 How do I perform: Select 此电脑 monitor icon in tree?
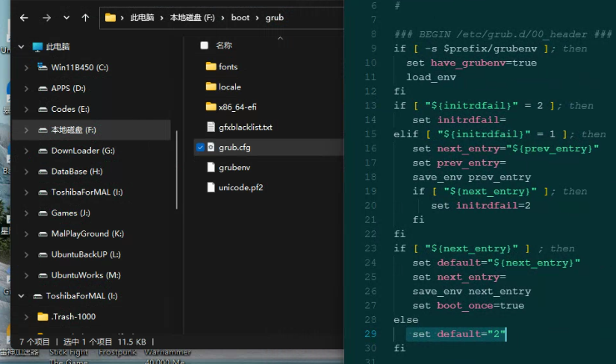coord(37,47)
